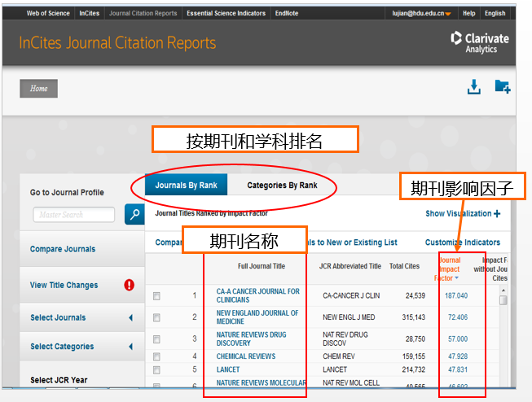Open Chemical Reviews journal link

[246, 356]
